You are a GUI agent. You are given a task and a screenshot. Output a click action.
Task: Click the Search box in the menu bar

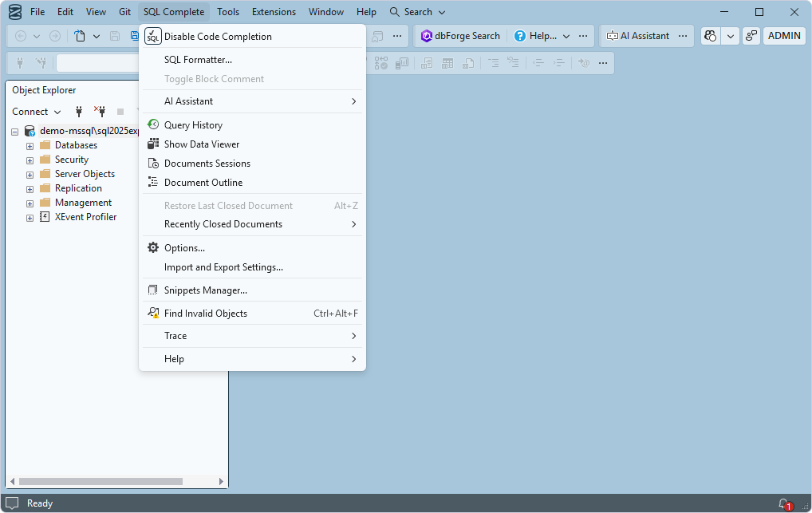tap(417, 11)
